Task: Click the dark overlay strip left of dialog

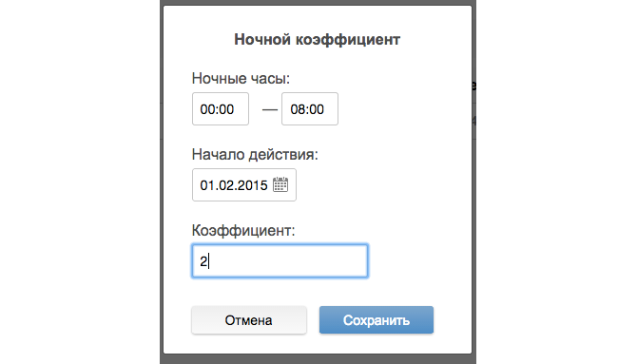Action: pos(162,182)
